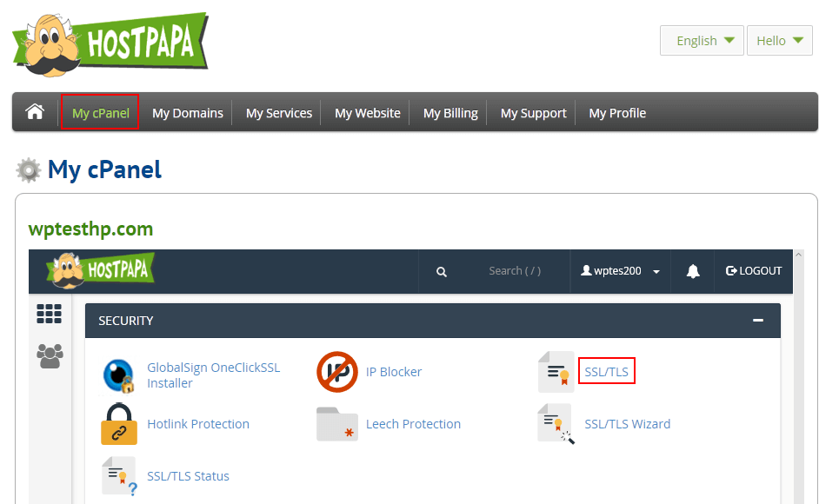
Task: Open the Hotlink Protection link
Action: pos(198,424)
